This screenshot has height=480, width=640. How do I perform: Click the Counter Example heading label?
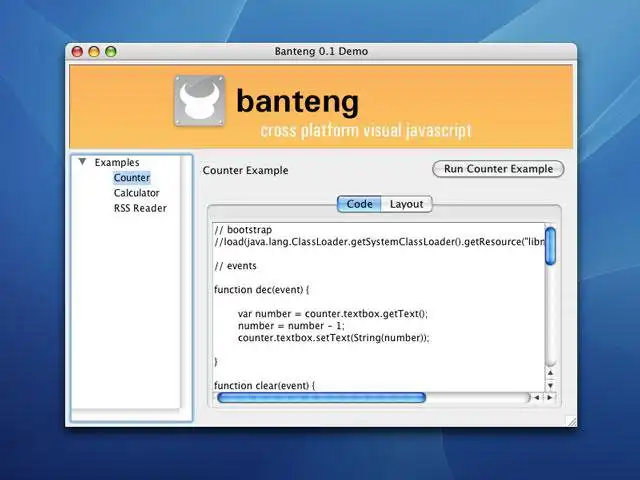tap(245, 171)
